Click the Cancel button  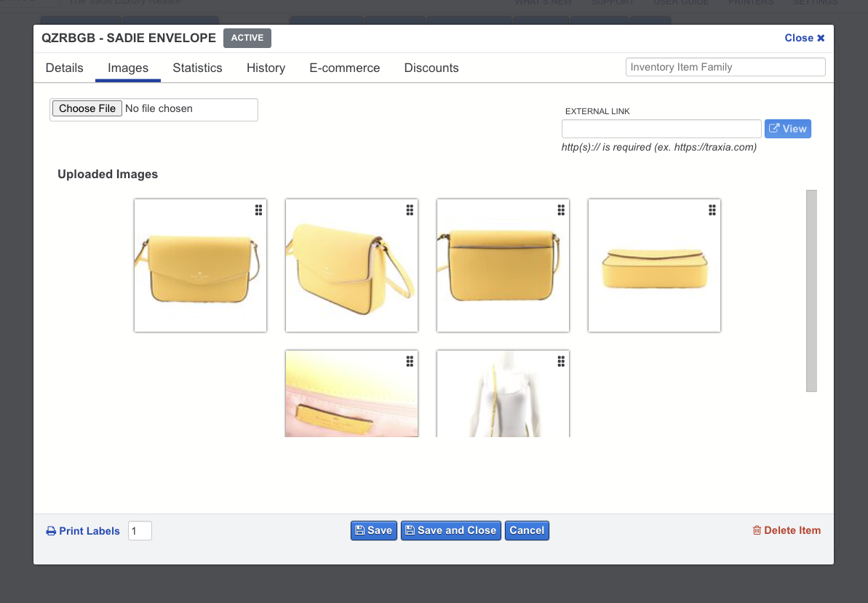coord(527,530)
